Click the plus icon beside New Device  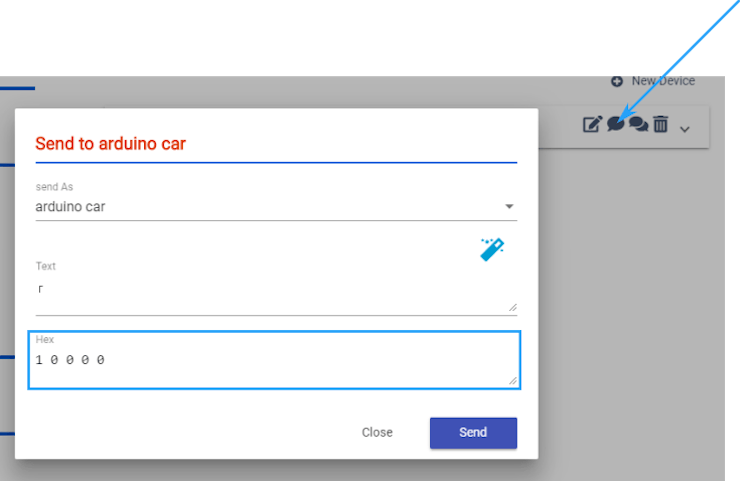[617, 81]
